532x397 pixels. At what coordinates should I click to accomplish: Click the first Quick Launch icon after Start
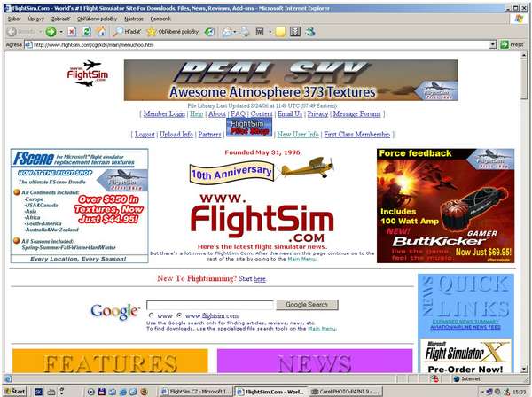coord(38,392)
